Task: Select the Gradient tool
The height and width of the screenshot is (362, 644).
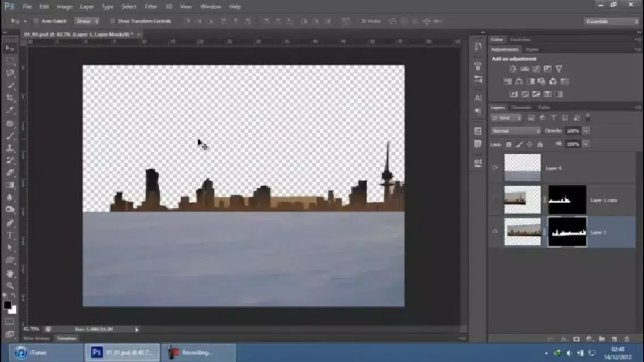Action: point(10,185)
